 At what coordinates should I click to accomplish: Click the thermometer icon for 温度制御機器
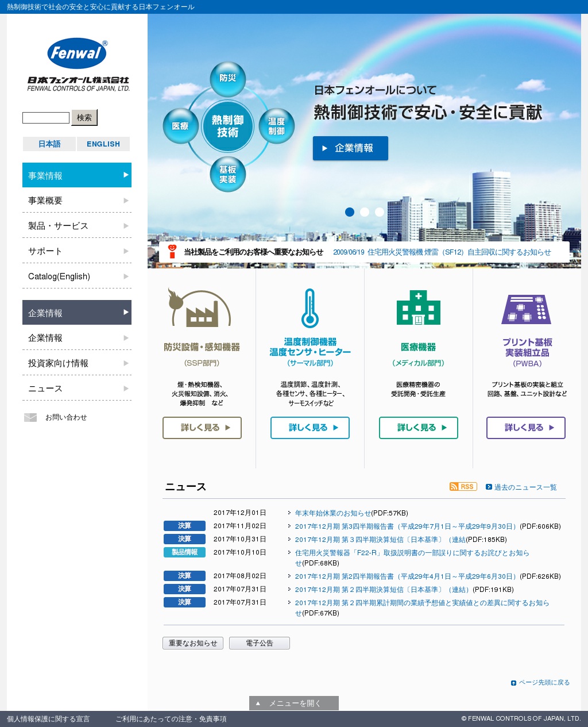[x=310, y=308]
